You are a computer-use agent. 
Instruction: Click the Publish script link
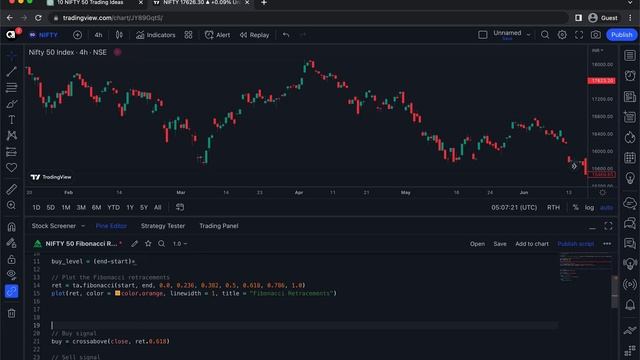point(576,244)
